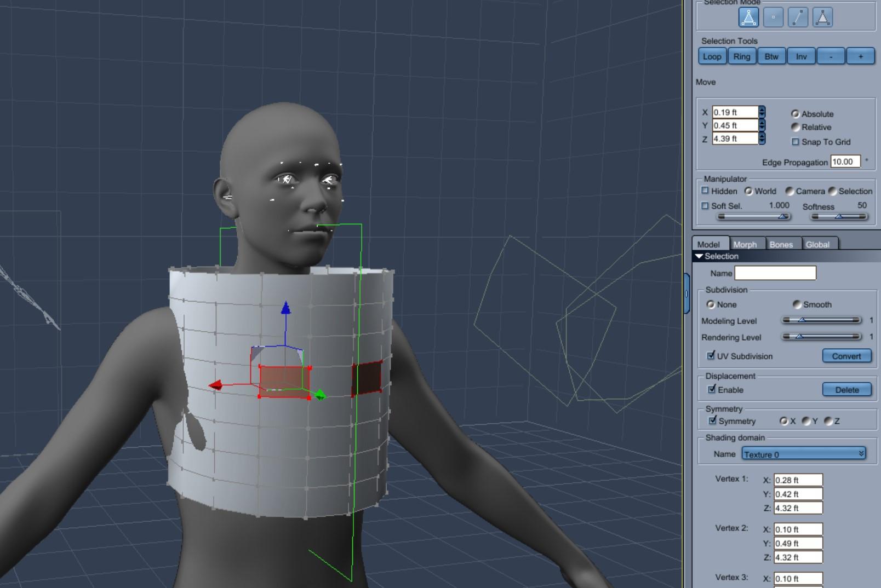Click the Vertex 2 X field

798,529
